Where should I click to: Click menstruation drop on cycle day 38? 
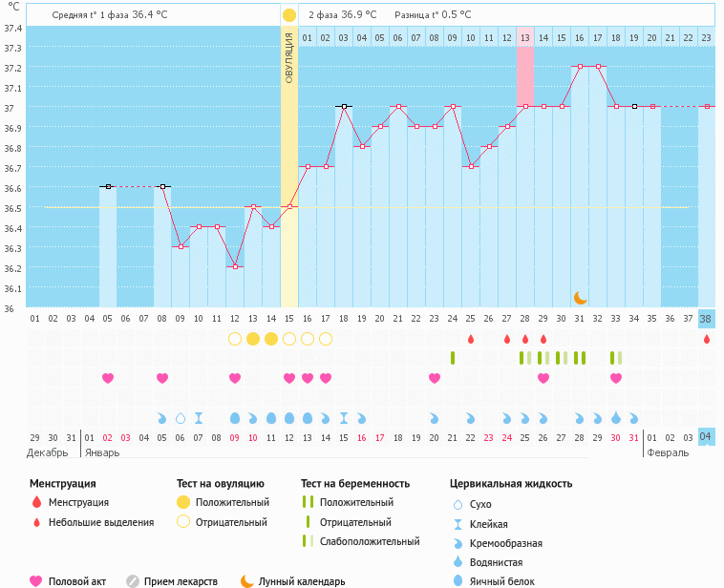point(707,339)
